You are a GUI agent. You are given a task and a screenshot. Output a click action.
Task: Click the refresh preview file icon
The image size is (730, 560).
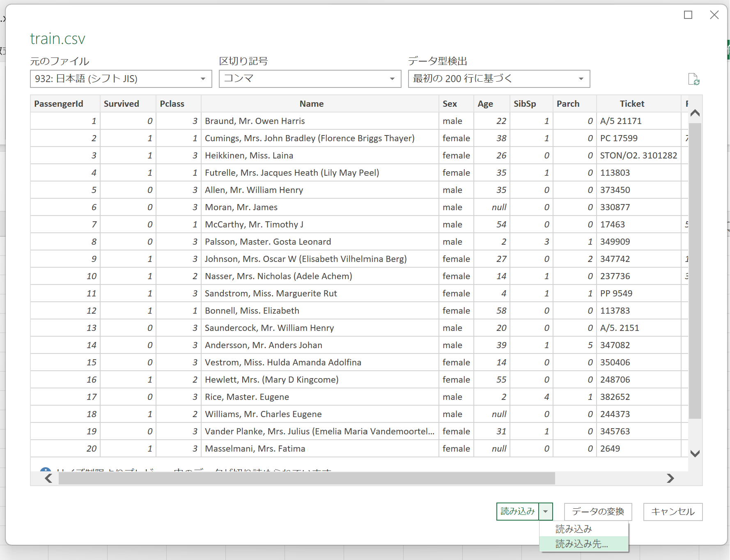tap(694, 79)
